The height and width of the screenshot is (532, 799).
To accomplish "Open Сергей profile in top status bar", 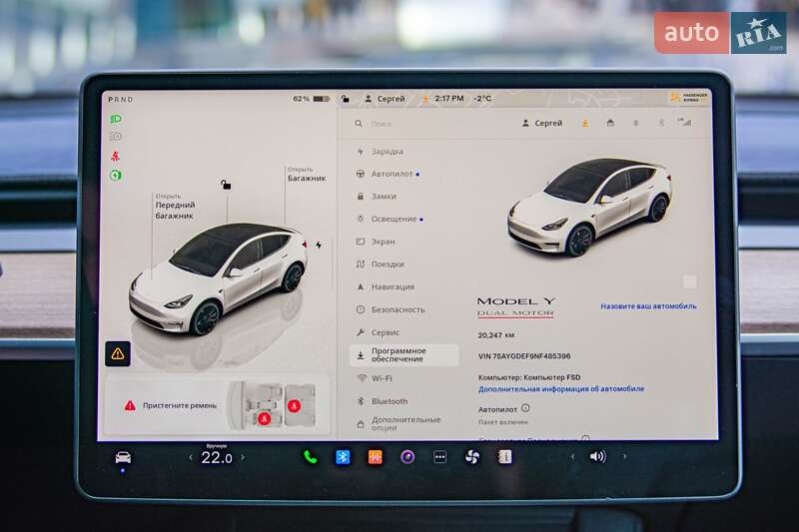I will tap(385, 98).
